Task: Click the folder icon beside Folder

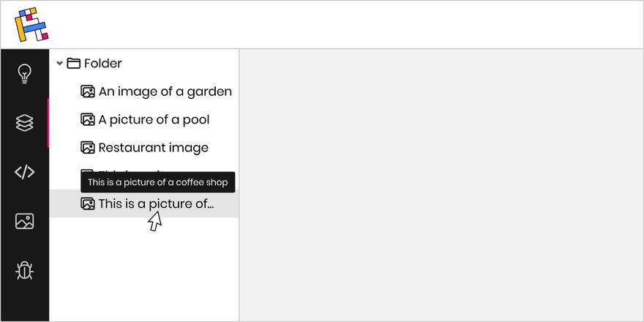Action: pos(73,64)
